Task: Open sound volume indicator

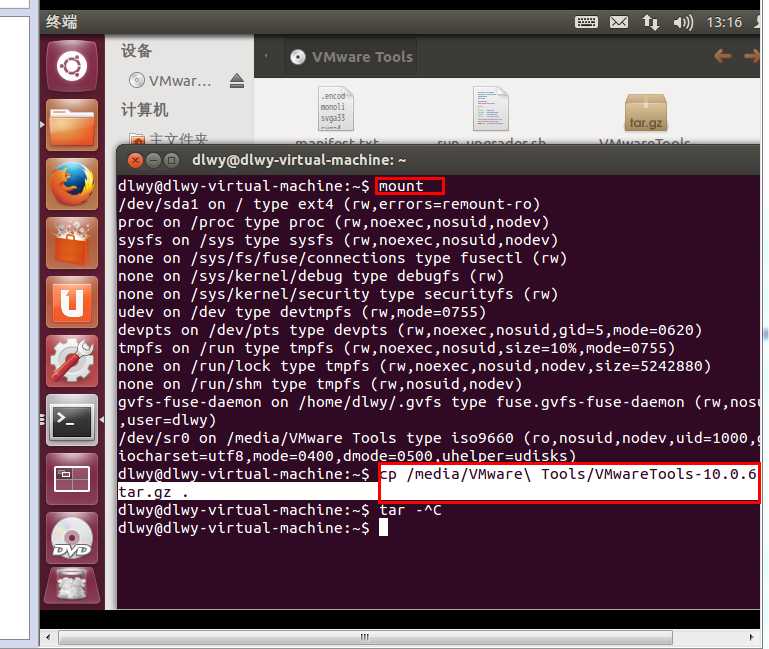Action: click(x=683, y=22)
